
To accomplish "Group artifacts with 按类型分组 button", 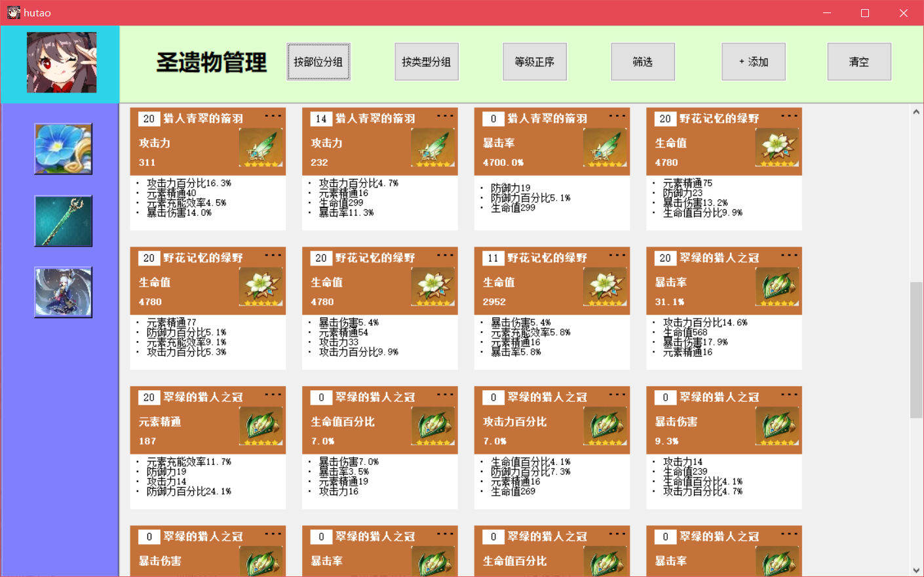I will tap(427, 62).
